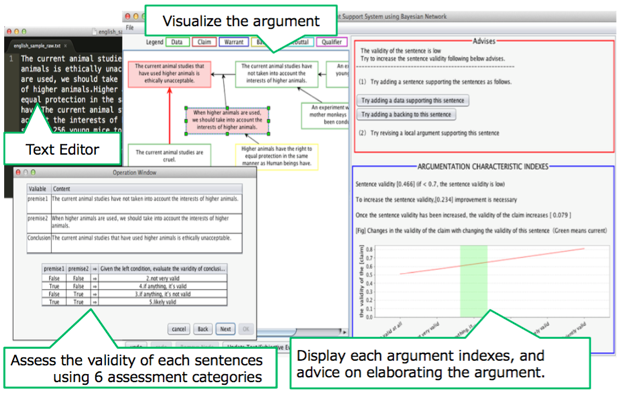Viewport: 620px width, 393px height.
Task: Click cancel in the Operation Window
Action: point(179,329)
